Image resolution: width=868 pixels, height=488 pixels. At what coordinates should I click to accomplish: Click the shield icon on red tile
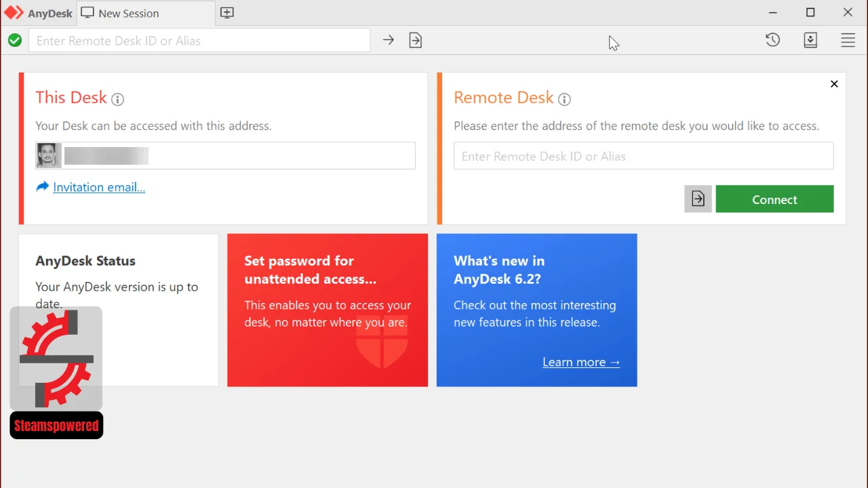point(382,342)
